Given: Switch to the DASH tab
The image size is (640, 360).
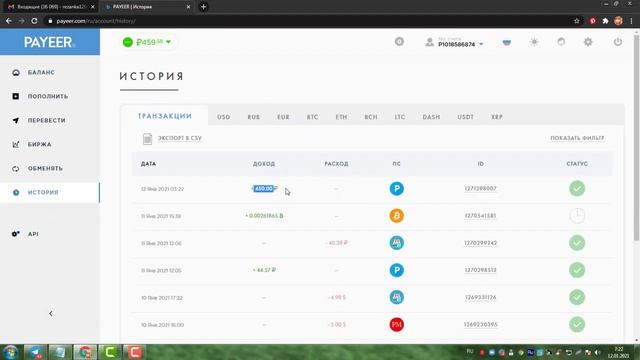Looking at the screenshot, I should point(431,117).
